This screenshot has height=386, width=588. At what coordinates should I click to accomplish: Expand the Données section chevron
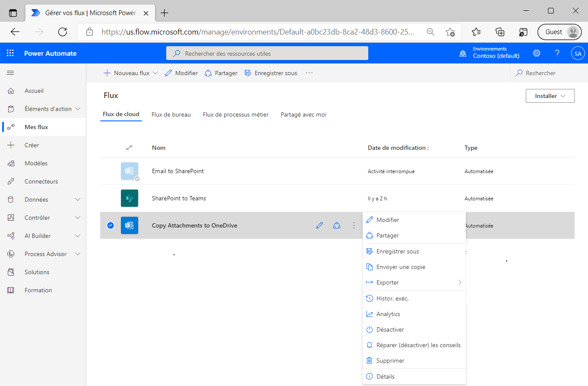click(x=78, y=199)
